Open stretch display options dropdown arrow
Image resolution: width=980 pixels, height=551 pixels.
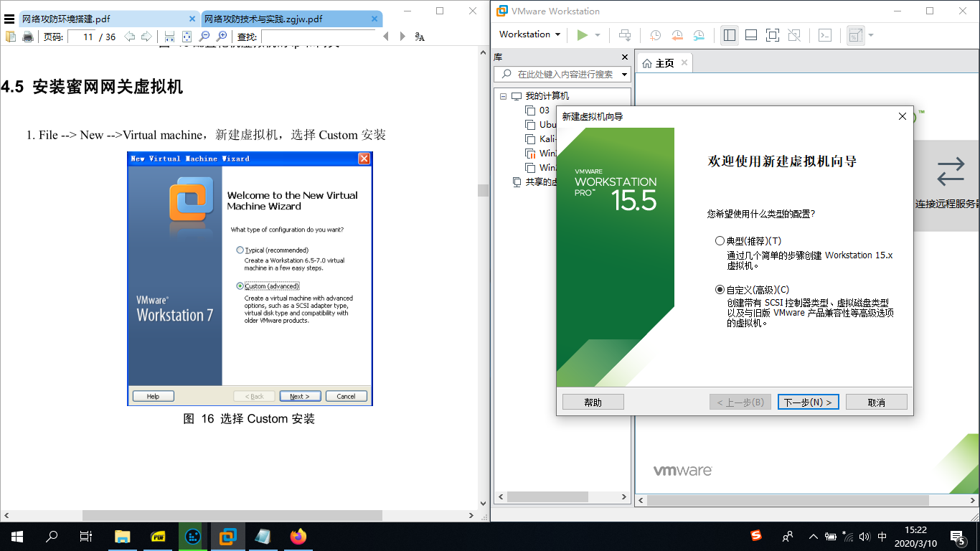[x=871, y=34]
